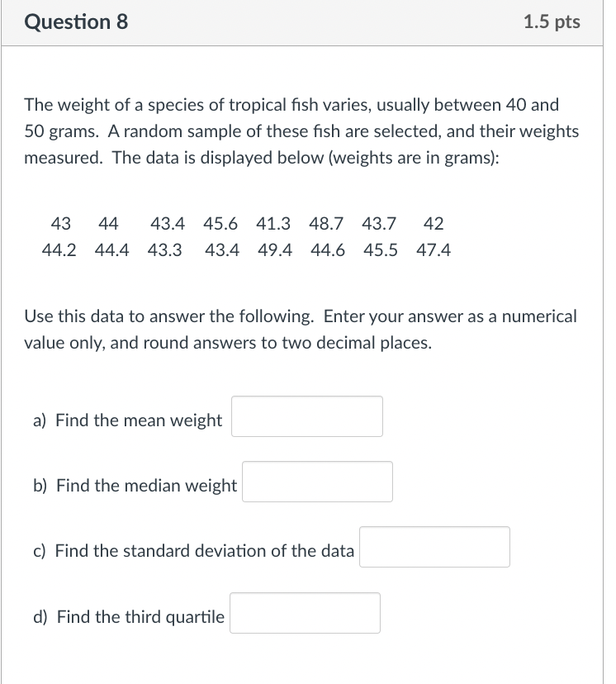Click the phrase Find the third quartile
Screen dimensions: 616x684
(x=139, y=616)
